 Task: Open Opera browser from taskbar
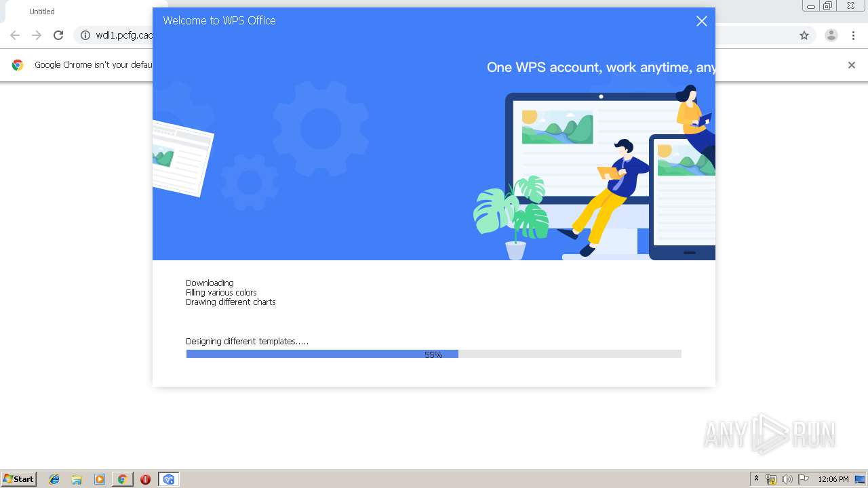click(145, 479)
